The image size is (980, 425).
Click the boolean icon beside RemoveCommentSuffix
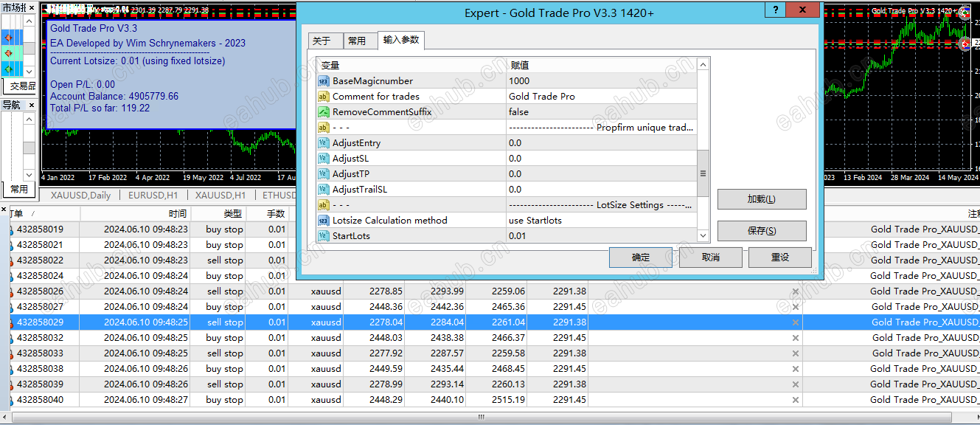pos(323,112)
